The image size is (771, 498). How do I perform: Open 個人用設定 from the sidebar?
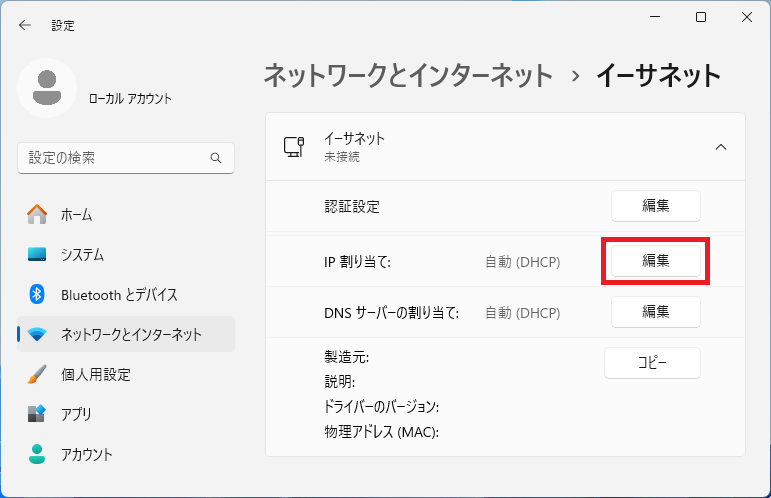pos(95,374)
